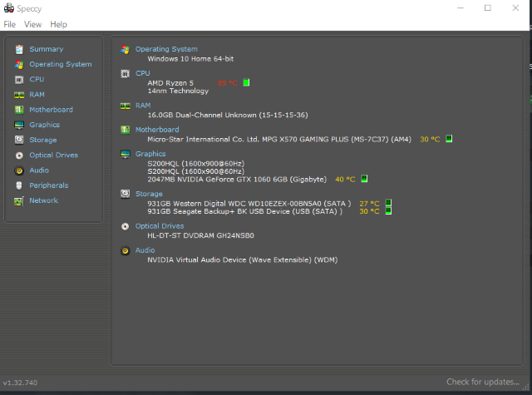Click the Seagate drive 30 °C temperature indicator
Screen dimensions: 532x395
388,210
